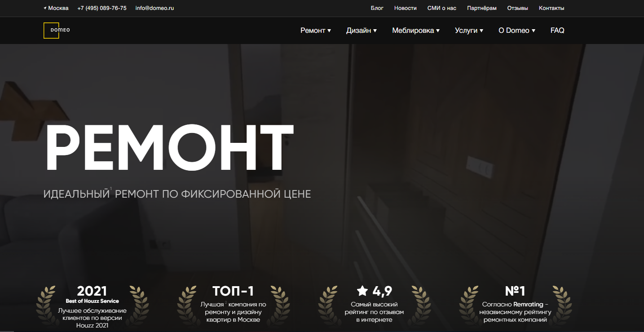Go to the Блог page
Viewport: 644px width, 332px height.
(x=377, y=8)
